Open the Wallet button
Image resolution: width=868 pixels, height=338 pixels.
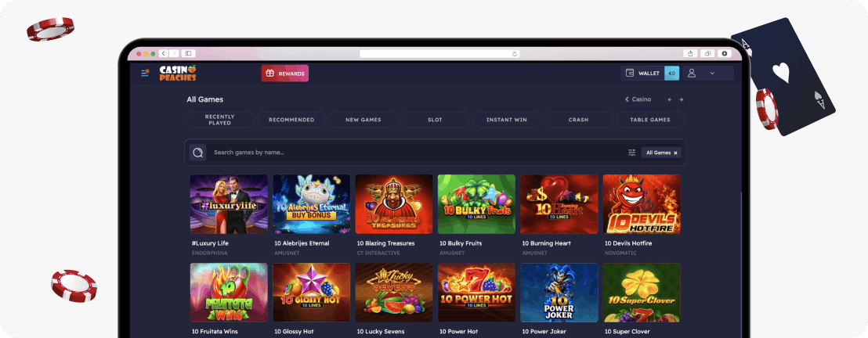642,73
